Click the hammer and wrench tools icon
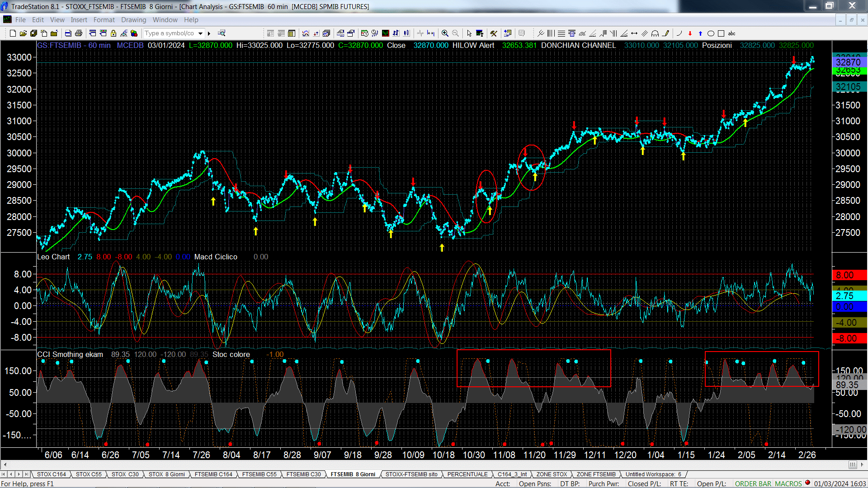Viewport: 868px width, 488px height. point(494,33)
